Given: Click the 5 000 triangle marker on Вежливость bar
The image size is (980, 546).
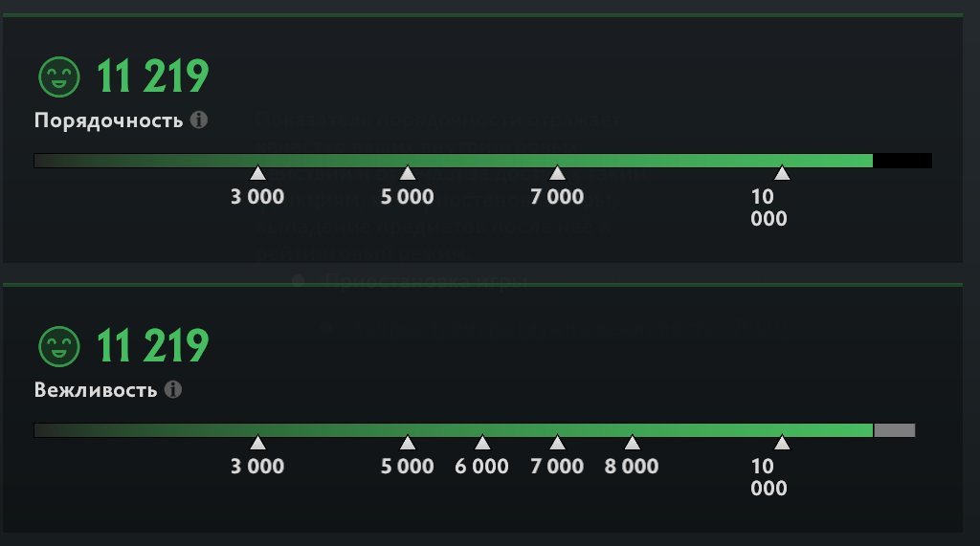Looking at the screenshot, I should click(x=408, y=443).
